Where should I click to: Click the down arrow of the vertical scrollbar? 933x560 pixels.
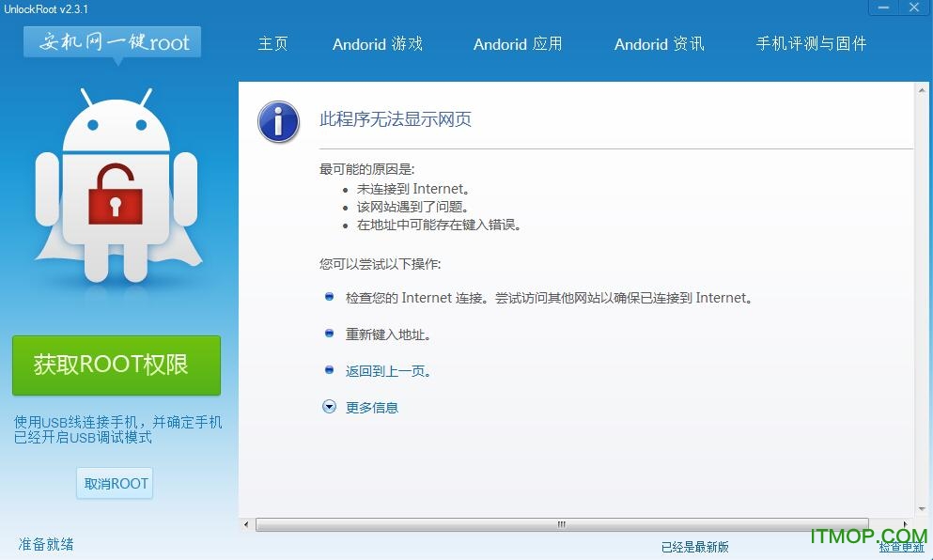[923, 509]
